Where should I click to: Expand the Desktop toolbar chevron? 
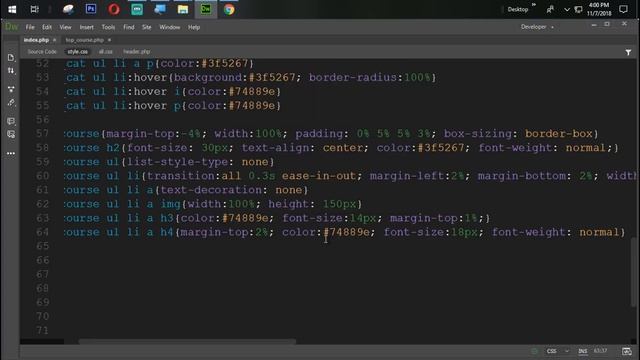click(534, 5)
